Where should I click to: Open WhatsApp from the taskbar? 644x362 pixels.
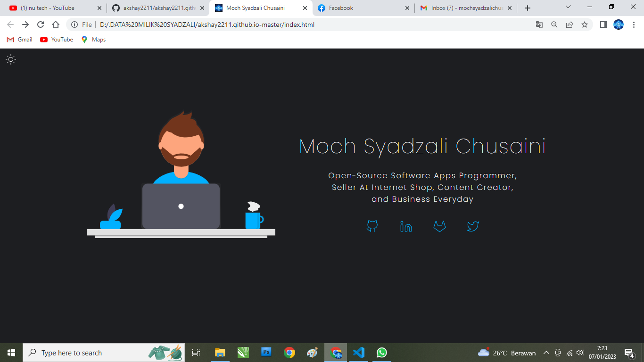coord(382,353)
